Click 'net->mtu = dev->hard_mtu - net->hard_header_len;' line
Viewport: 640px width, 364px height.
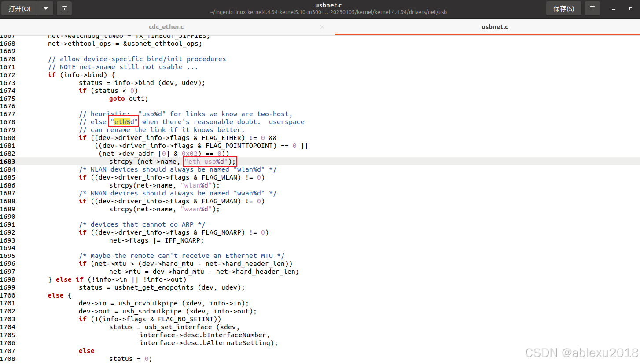[204, 272]
